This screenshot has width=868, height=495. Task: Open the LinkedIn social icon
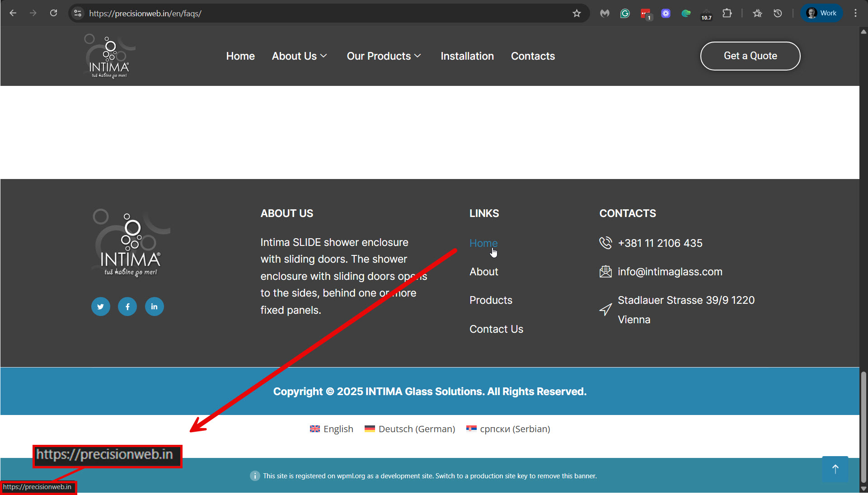154,306
